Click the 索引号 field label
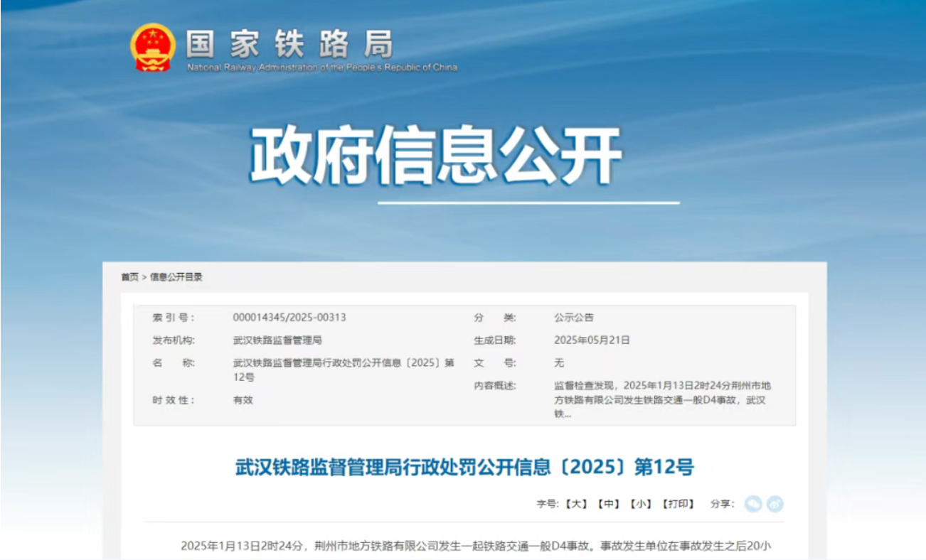This screenshot has width=926, height=560. click(x=173, y=318)
